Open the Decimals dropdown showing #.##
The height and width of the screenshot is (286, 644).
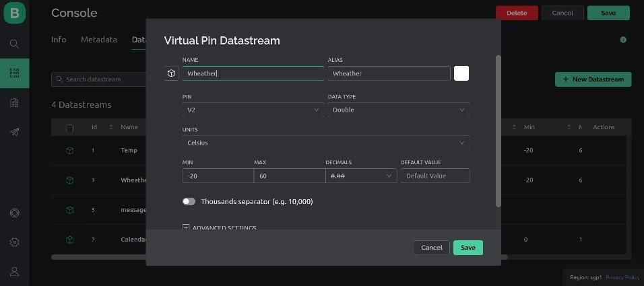click(361, 176)
